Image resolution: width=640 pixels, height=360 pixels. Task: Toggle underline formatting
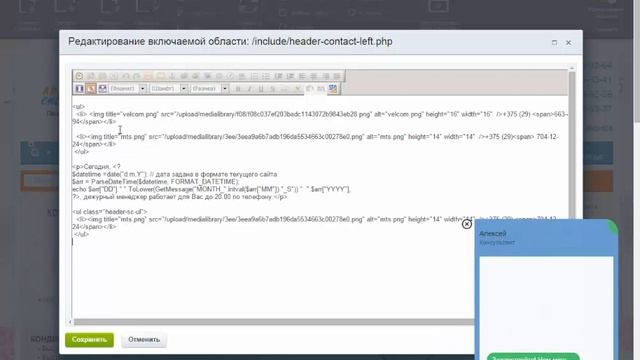261,89
